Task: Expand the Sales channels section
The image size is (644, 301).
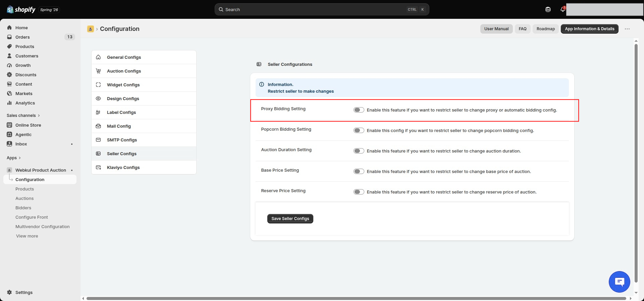Action: pos(23,115)
